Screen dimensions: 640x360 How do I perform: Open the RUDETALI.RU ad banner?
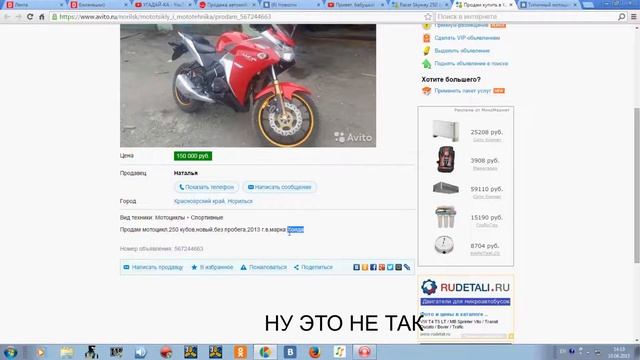(465, 307)
